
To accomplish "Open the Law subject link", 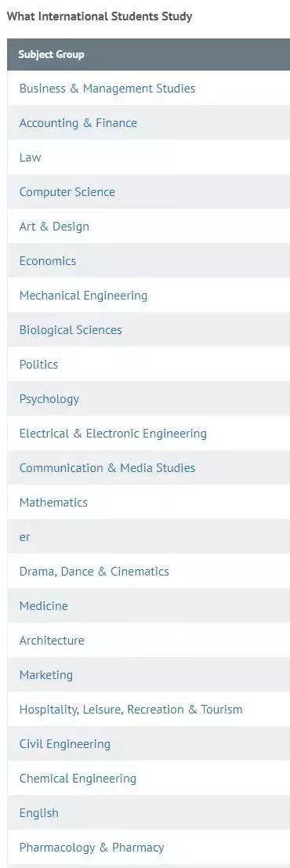I will [x=30, y=158].
